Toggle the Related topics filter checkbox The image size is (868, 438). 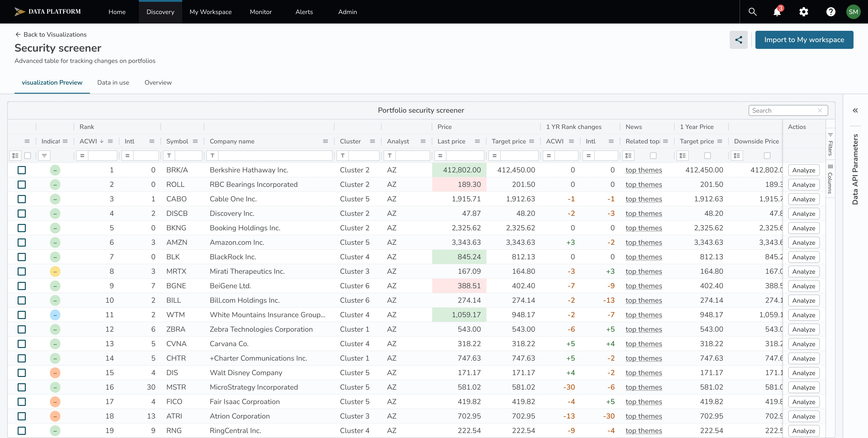coord(653,155)
